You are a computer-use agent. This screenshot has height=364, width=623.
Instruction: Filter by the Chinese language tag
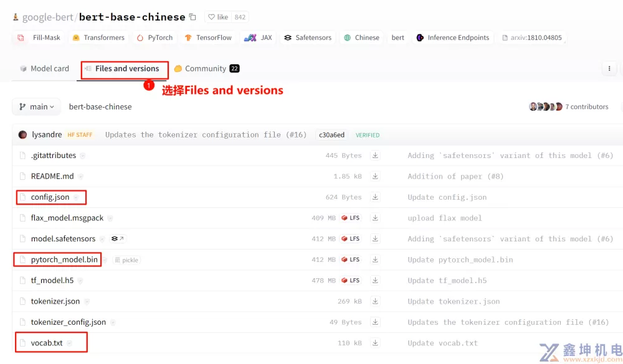click(x=361, y=38)
